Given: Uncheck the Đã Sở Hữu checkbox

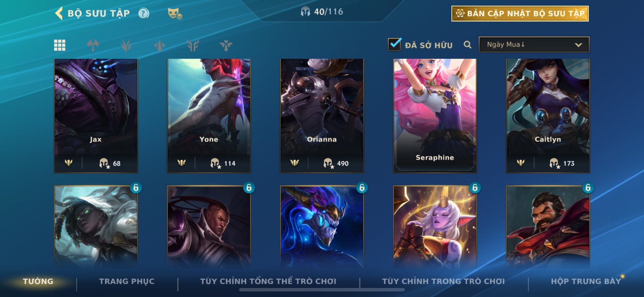Looking at the screenshot, I should click(394, 44).
